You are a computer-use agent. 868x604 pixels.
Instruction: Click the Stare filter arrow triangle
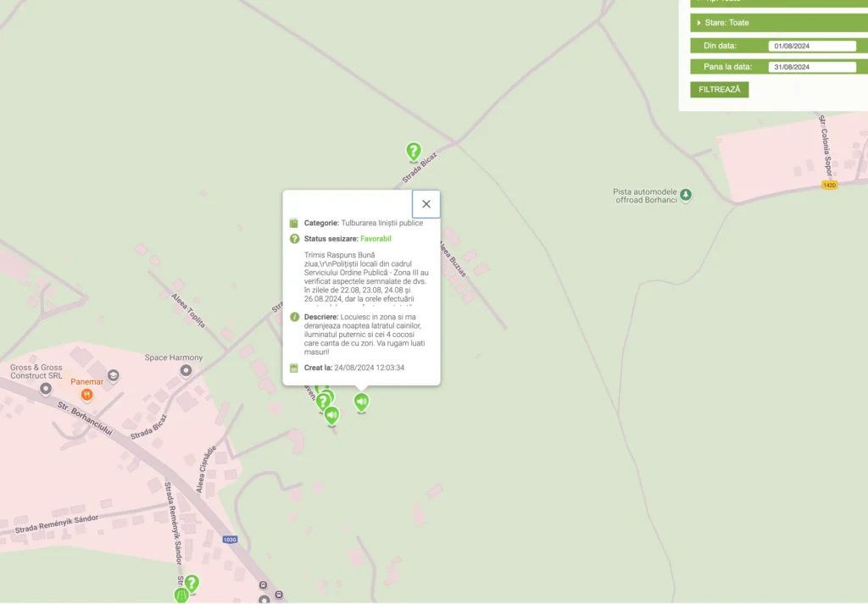pos(698,23)
